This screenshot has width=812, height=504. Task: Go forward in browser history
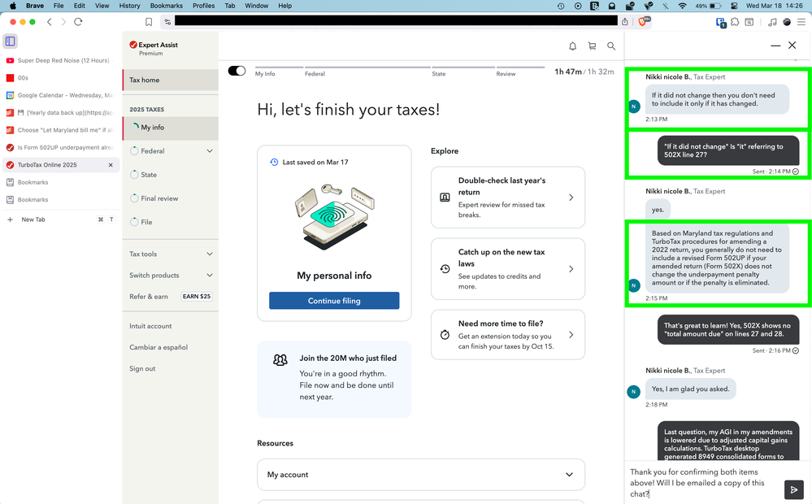click(x=63, y=22)
